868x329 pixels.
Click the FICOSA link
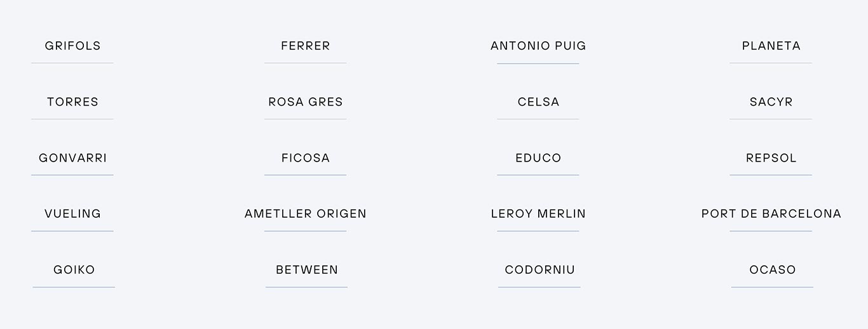pos(306,158)
